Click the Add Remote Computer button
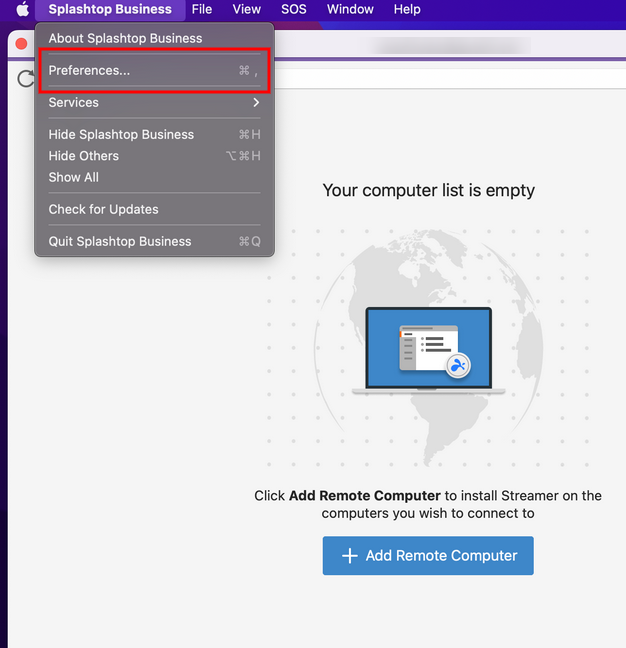Screen dimensions: 626x648 tap(428, 555)
